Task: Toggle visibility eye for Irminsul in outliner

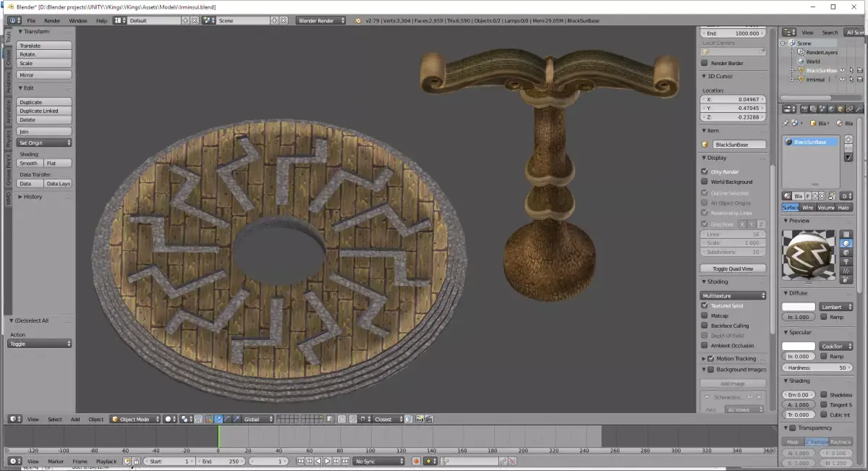Action: tap(842, 80)
